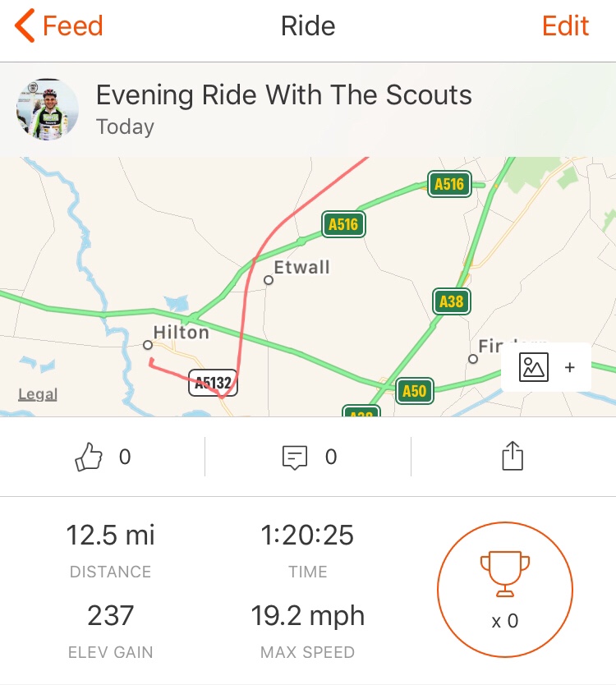Tap the back chevron to Feed

click(x=25, y=26)
